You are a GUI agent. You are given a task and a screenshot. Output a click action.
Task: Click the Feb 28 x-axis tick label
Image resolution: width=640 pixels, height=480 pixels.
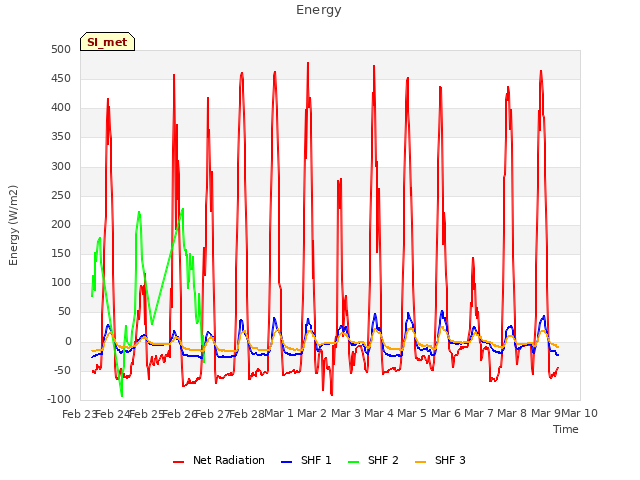pos(247,414)
